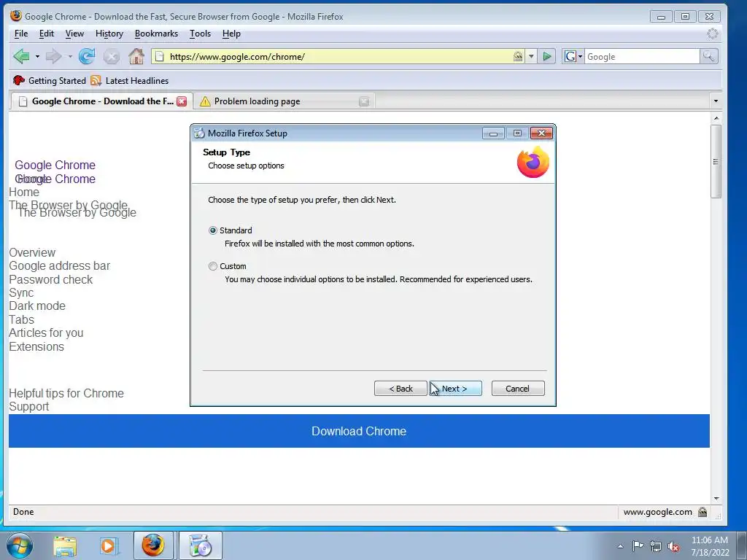
Task: Click the Stop loading icon
Action: coord(112,57)
